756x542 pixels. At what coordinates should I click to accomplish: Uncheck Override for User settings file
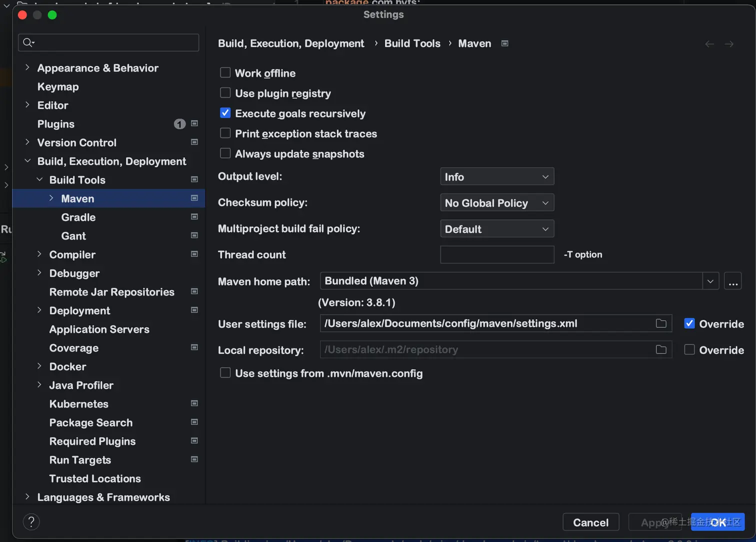click(689, 323)
